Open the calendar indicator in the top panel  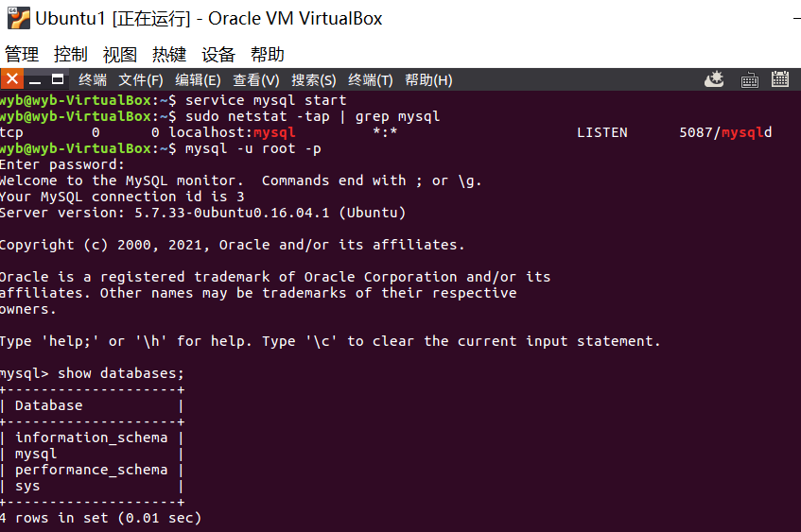780,79
